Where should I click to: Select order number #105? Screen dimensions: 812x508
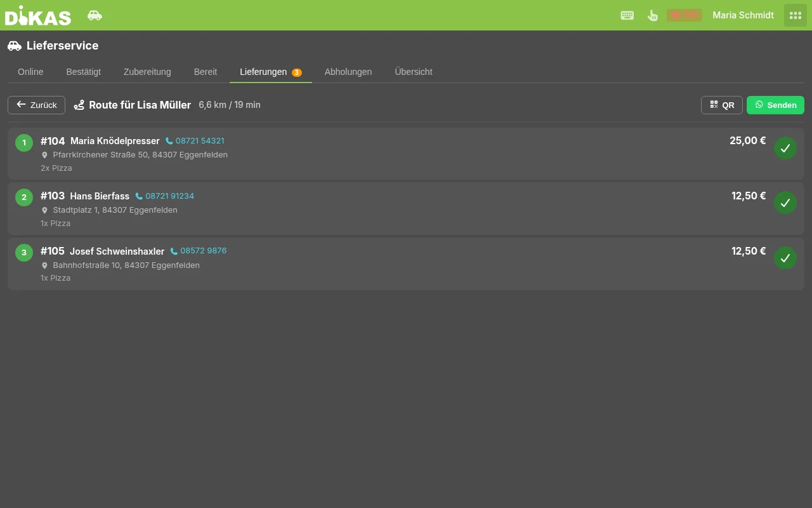click(x=53, y=251)
